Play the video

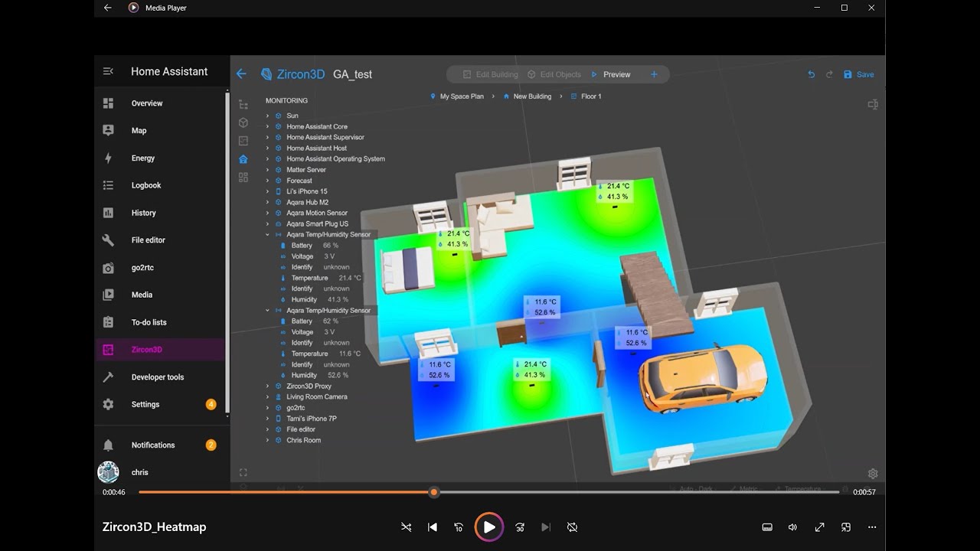tap(489, 527)
